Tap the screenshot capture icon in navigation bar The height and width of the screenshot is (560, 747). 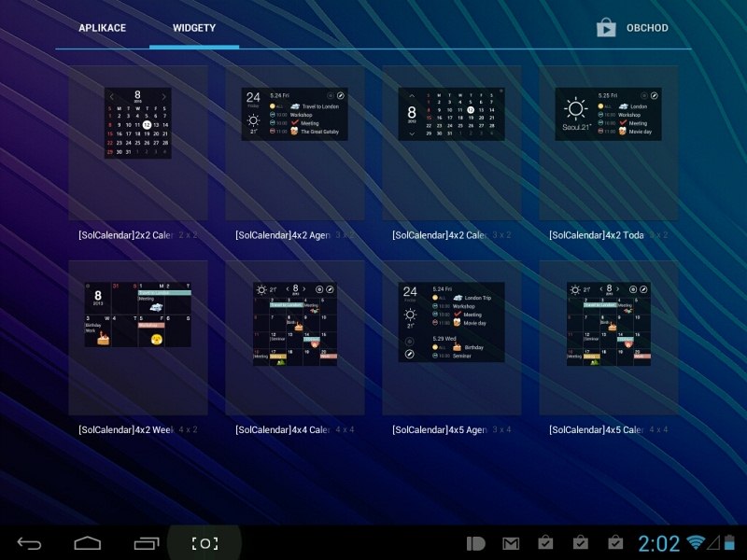[204, 543]
